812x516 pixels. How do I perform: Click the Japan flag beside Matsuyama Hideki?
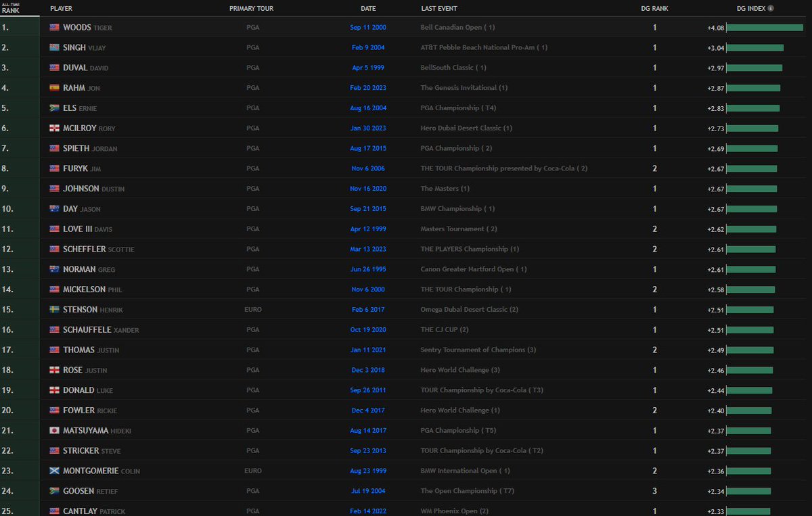coord(54,430)
